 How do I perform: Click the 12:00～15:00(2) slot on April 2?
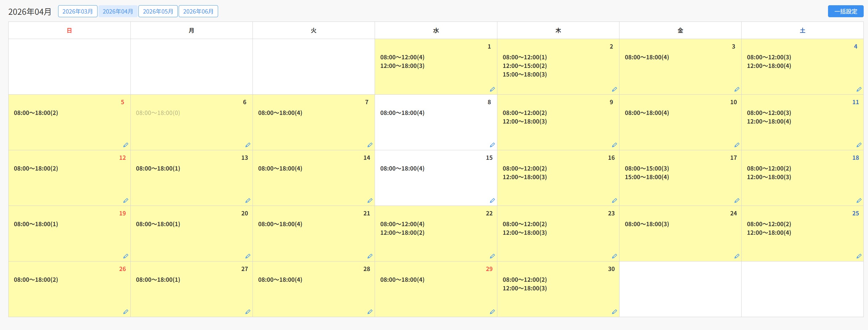[x=524, y=66]
